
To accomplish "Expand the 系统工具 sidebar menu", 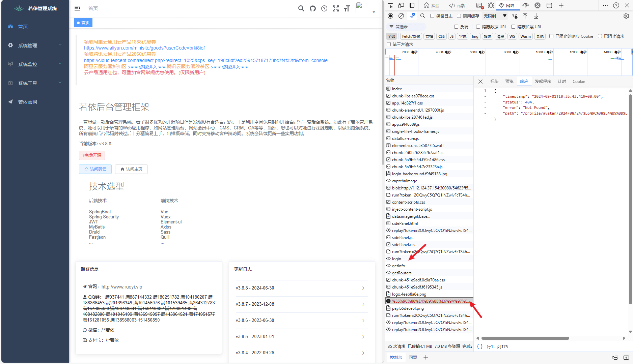I will [x=35, y=83].
